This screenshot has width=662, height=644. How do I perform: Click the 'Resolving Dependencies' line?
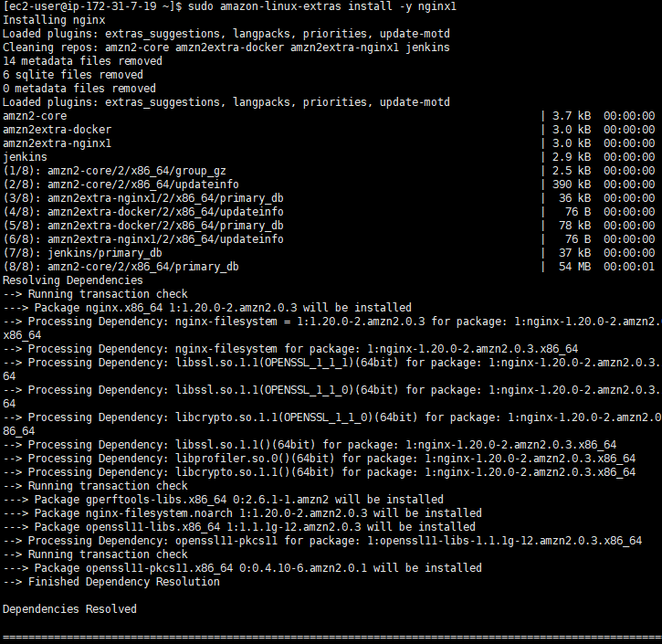pyautogui.click(x=73, y=280)
